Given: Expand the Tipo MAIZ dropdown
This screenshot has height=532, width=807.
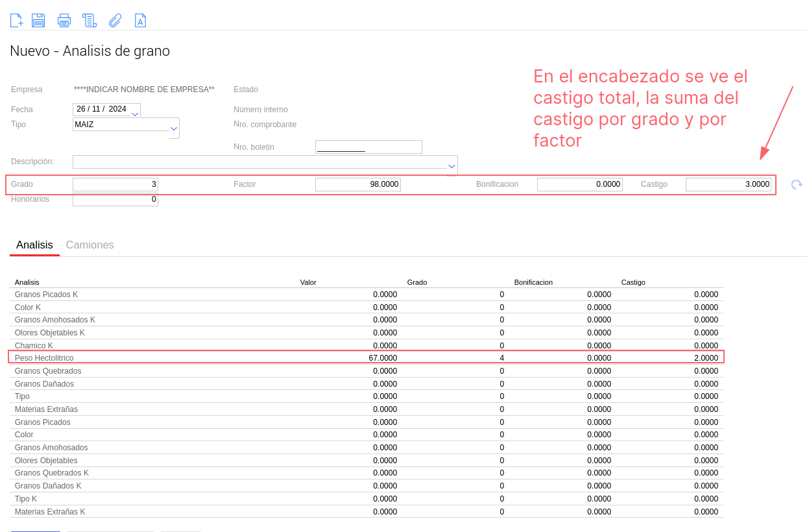Looking at the screenshot, I should 174,128.
